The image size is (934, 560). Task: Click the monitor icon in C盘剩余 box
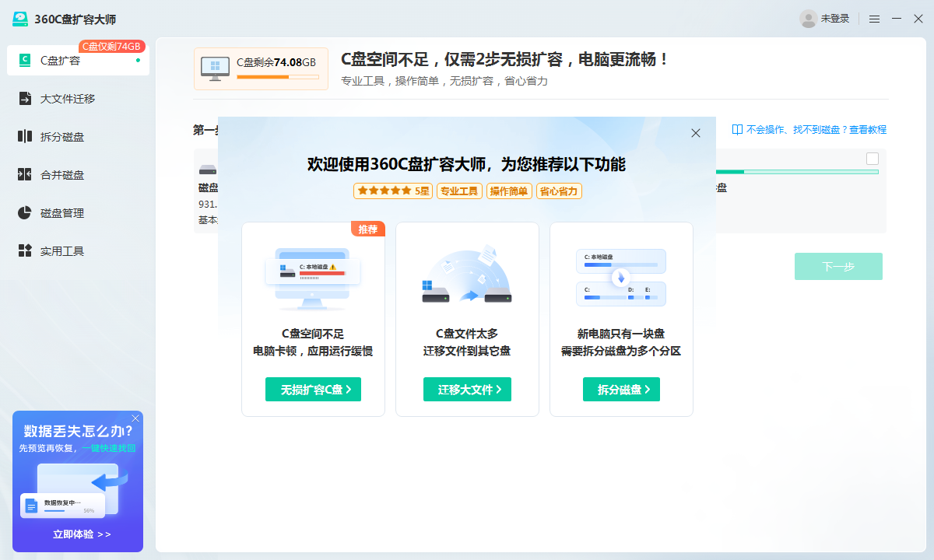[x=215, y=68]
